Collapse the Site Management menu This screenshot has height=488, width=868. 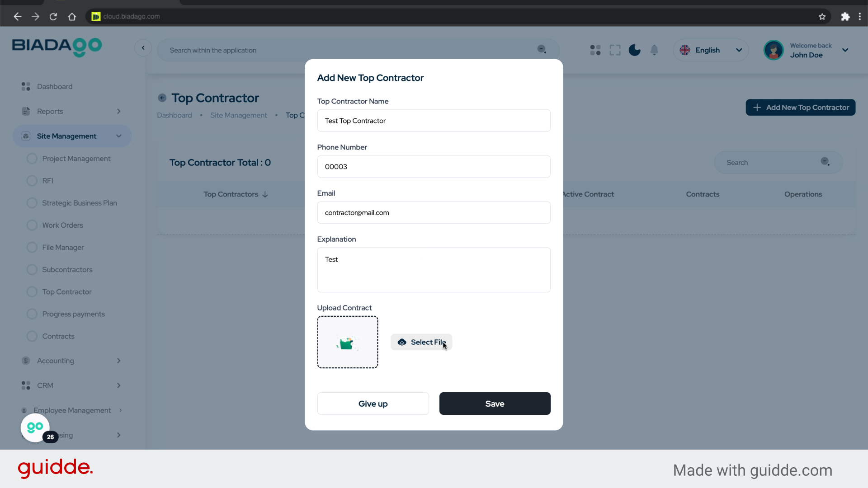[118, 136]
